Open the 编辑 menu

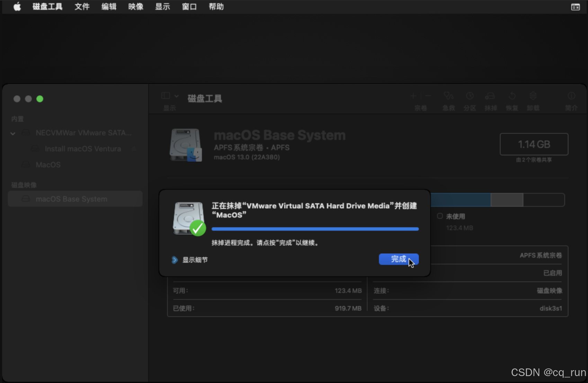[109, 7]
